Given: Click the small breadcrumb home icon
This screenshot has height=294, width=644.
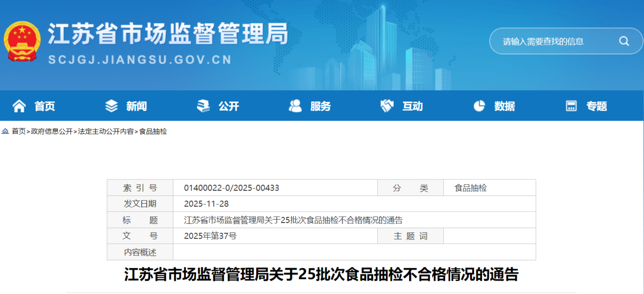Looking at the screenshot, I should [5, 131].
